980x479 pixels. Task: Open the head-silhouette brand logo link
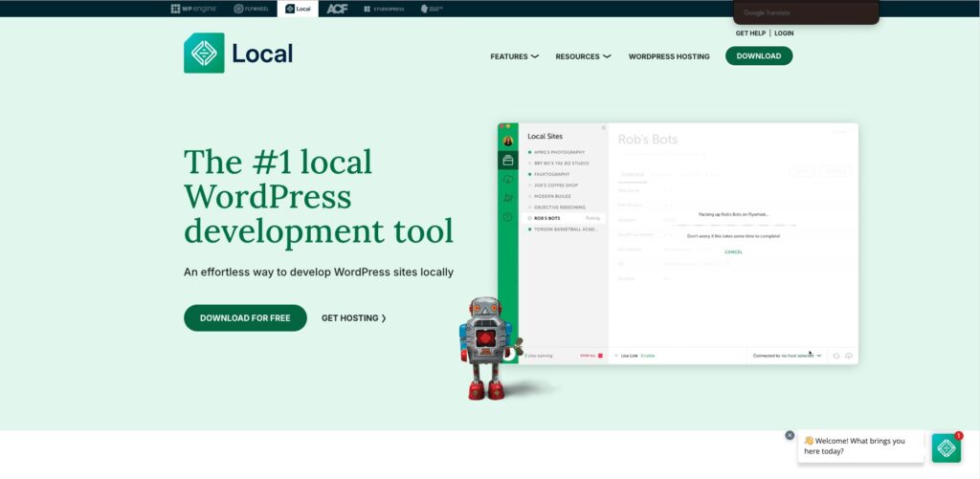[x=432, y=9]
